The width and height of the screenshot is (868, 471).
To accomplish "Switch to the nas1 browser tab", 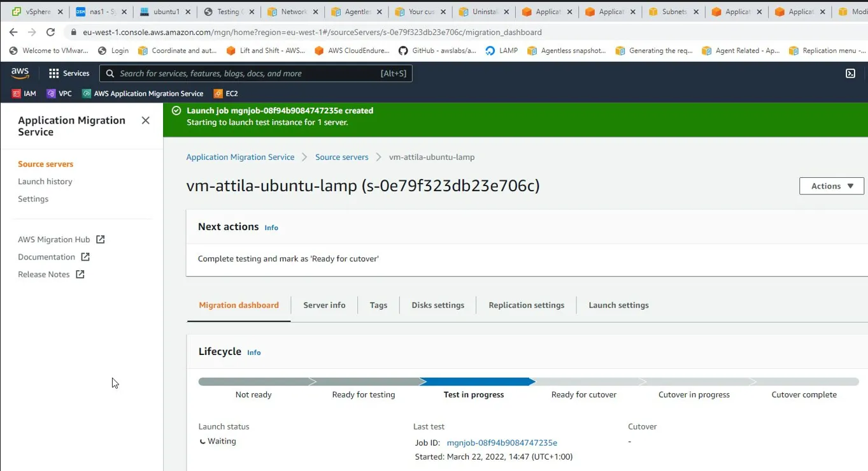I will point(101,11).
